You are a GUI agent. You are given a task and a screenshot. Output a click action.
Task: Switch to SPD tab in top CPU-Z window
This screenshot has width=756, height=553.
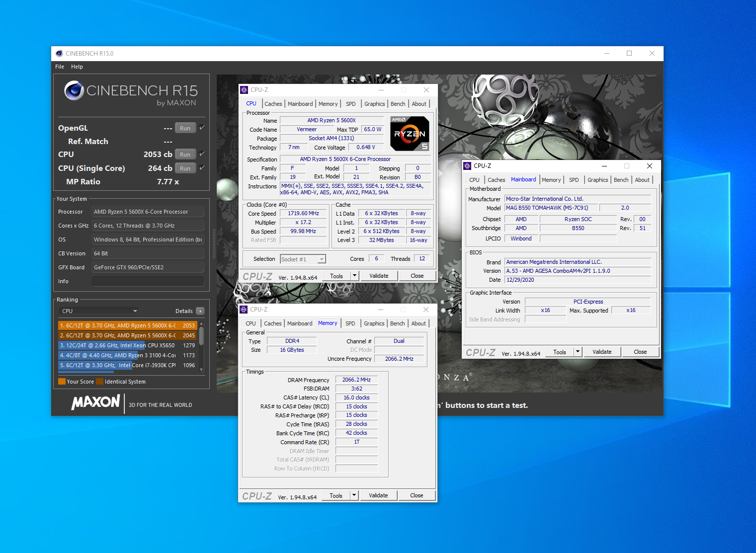(x=351, y=104)
